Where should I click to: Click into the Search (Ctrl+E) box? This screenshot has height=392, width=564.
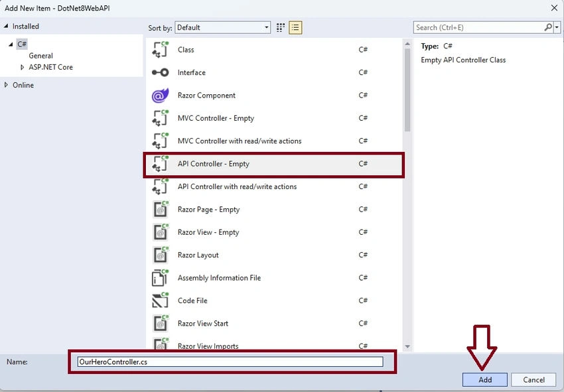pos(478,27)
